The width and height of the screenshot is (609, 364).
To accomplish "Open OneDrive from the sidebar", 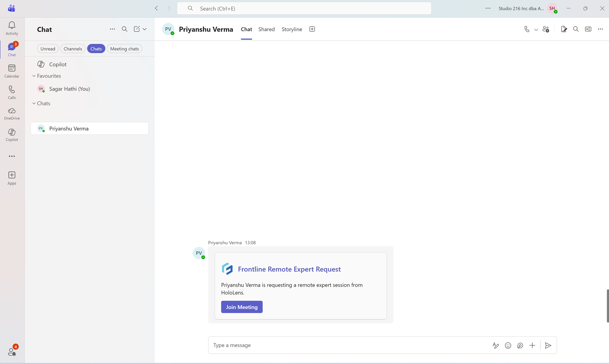I will point(12,114).
